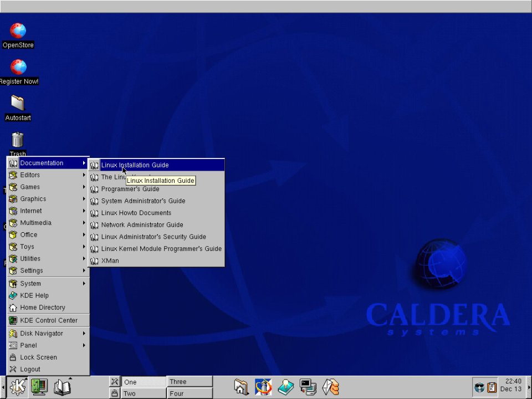Open the home folder icon in the panel
Image resolution: width=532 pixels, height=399 pixels.
(x=241, y=387)
